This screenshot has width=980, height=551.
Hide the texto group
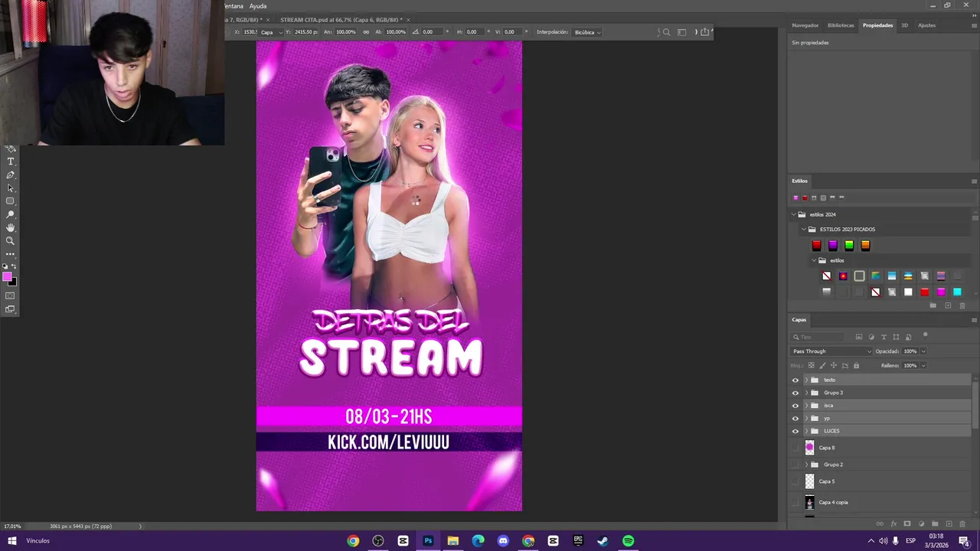coord(795,380)
